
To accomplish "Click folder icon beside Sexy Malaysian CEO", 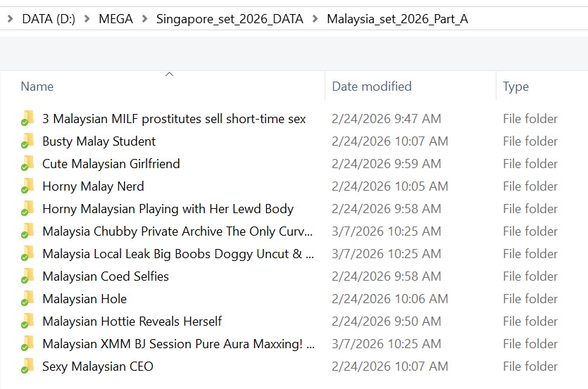I will [x=27, y=365].
